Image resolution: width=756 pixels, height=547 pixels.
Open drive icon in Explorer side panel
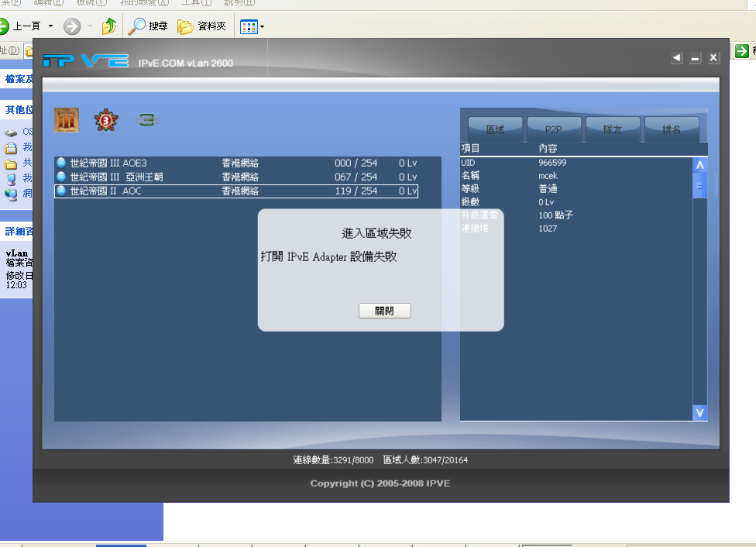coord(11,132)
